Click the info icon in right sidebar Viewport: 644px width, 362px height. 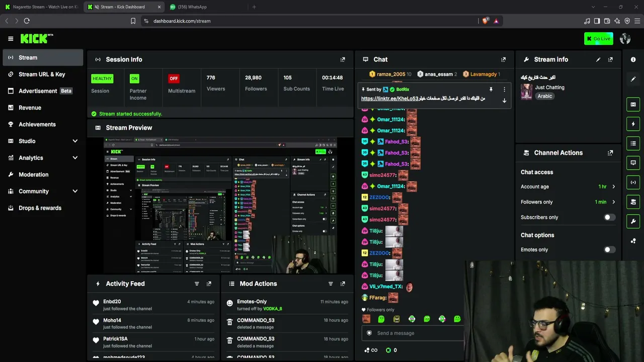pyautogui.click(x=633, y=59)
